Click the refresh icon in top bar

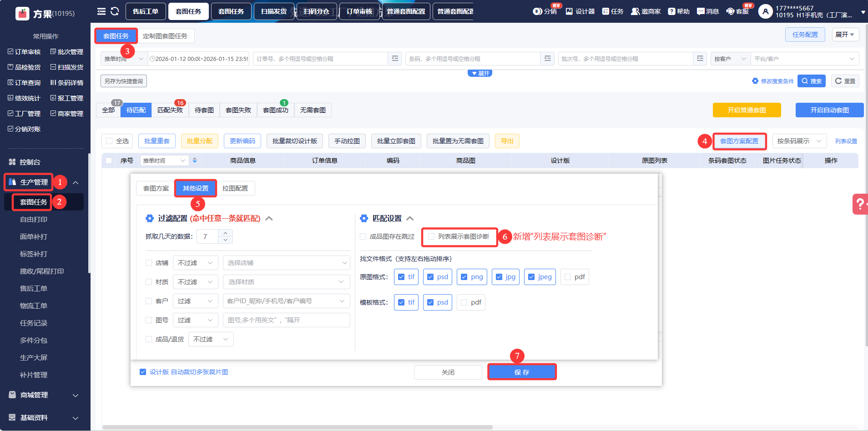click(115, 11)
